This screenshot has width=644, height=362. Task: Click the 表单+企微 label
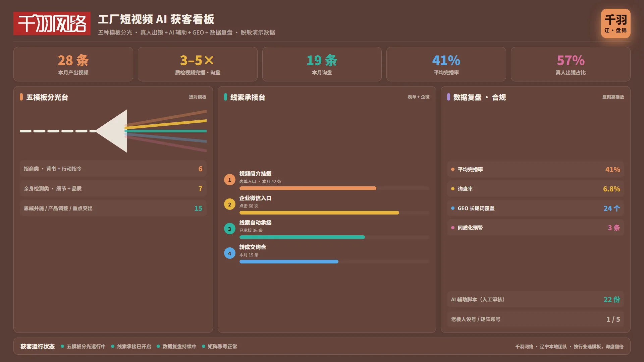[x=419, y=97]
